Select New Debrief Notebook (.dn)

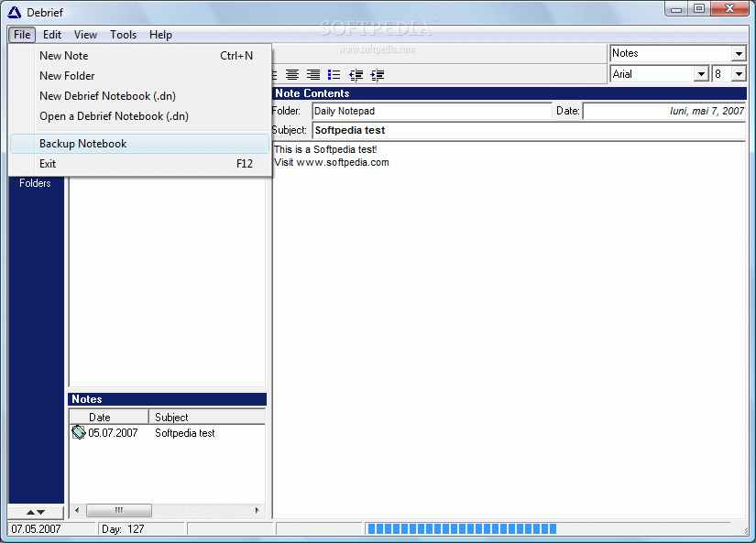point(140,96)
